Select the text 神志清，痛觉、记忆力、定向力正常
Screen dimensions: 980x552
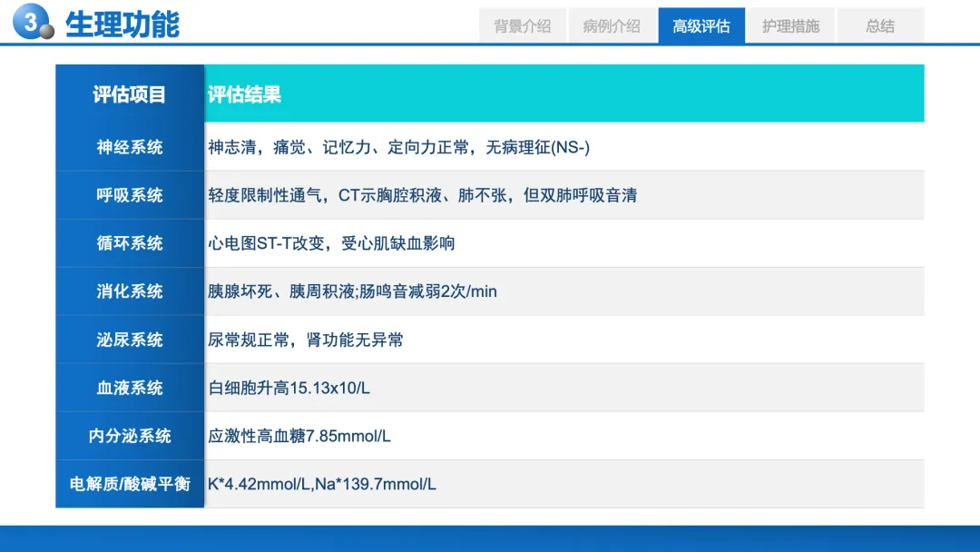coord(338,148)
